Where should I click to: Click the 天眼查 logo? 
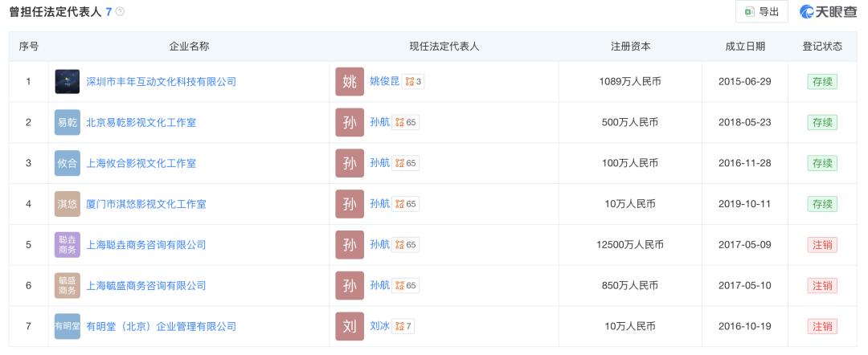click(828, 12)
